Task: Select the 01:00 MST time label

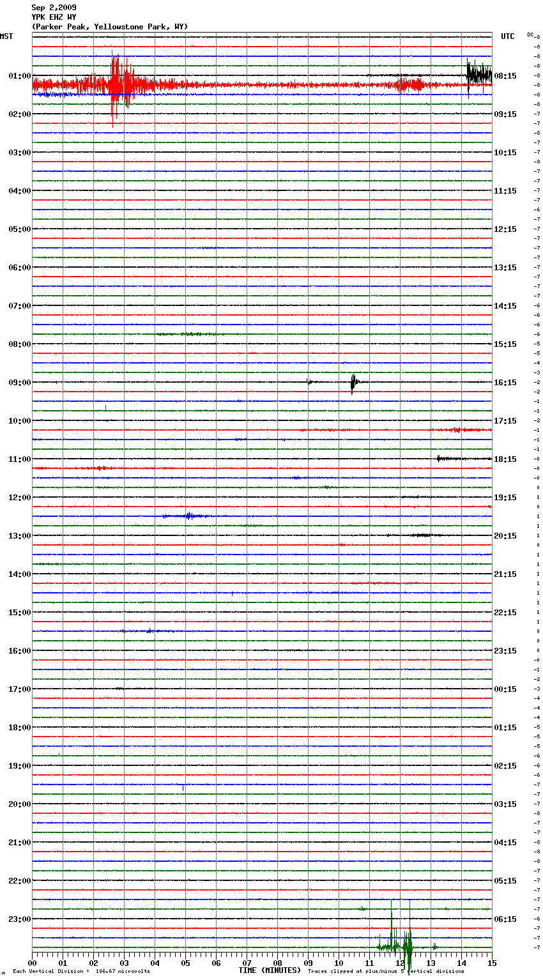Action: [20, 76]
